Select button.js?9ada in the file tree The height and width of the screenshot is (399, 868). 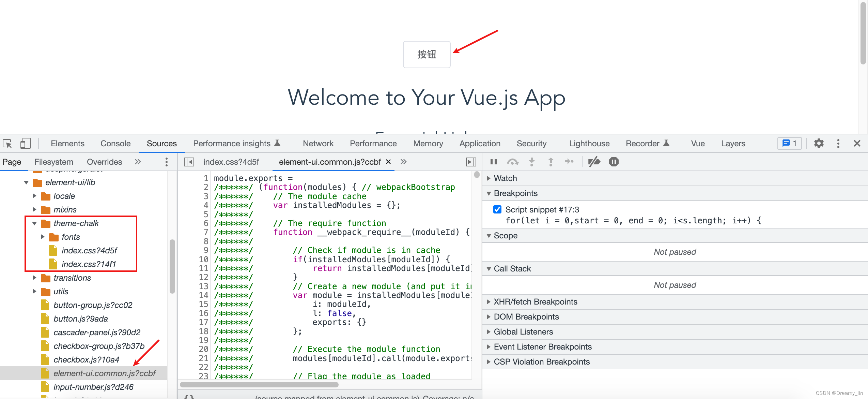(80, 319)
